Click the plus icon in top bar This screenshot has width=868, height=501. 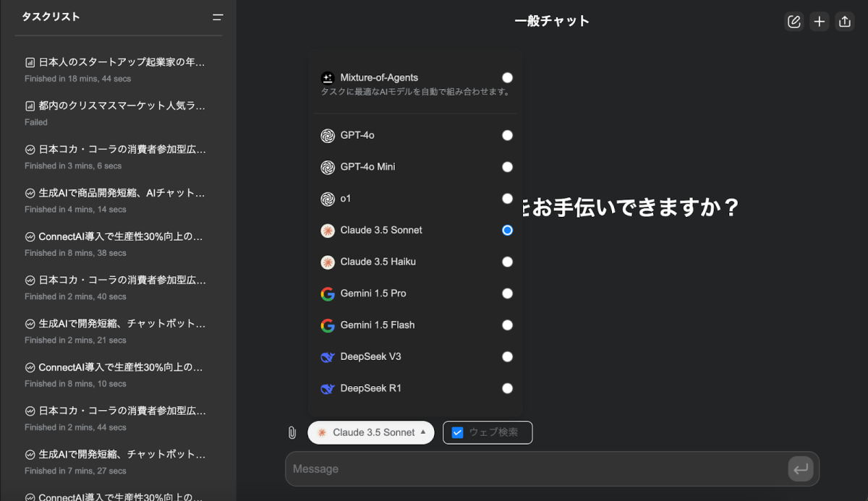[819, 22]
